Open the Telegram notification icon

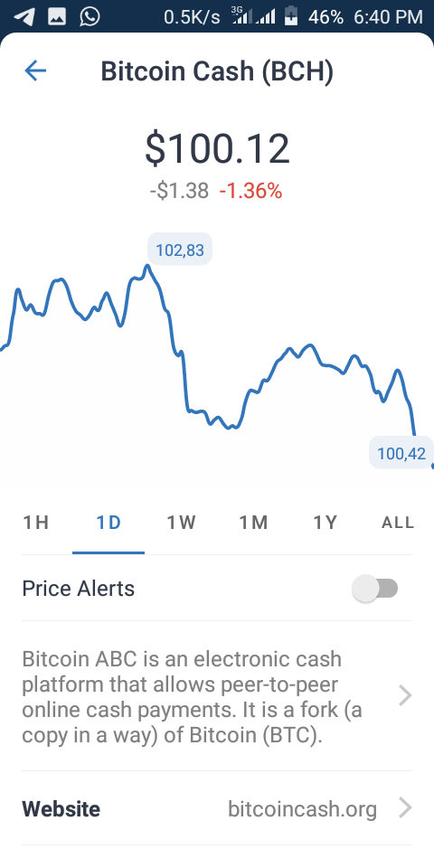coord(24,16)
